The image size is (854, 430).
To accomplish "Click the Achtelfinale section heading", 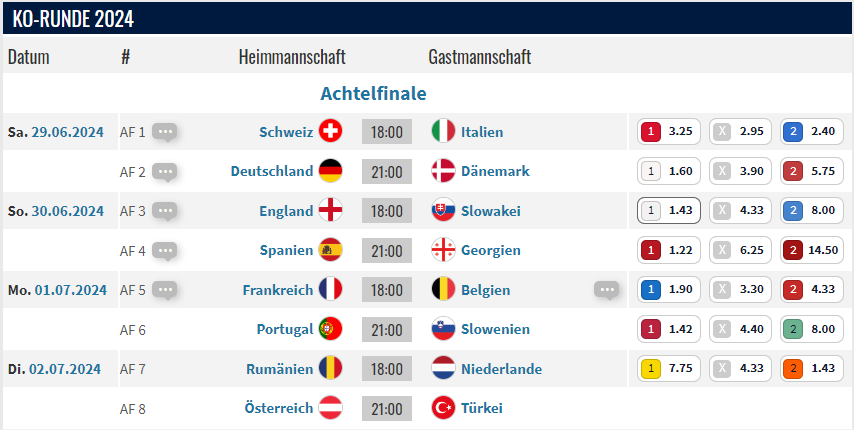I will click(373, 93).
